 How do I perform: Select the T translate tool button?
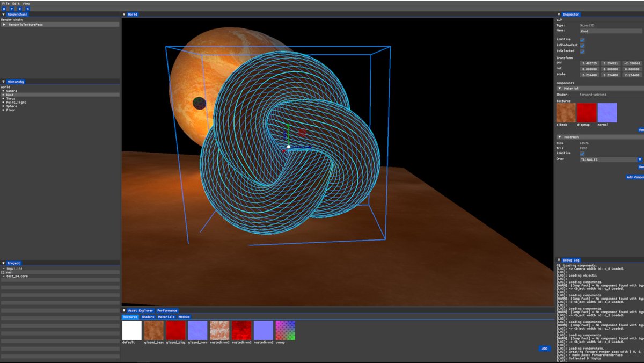(12, 9)
